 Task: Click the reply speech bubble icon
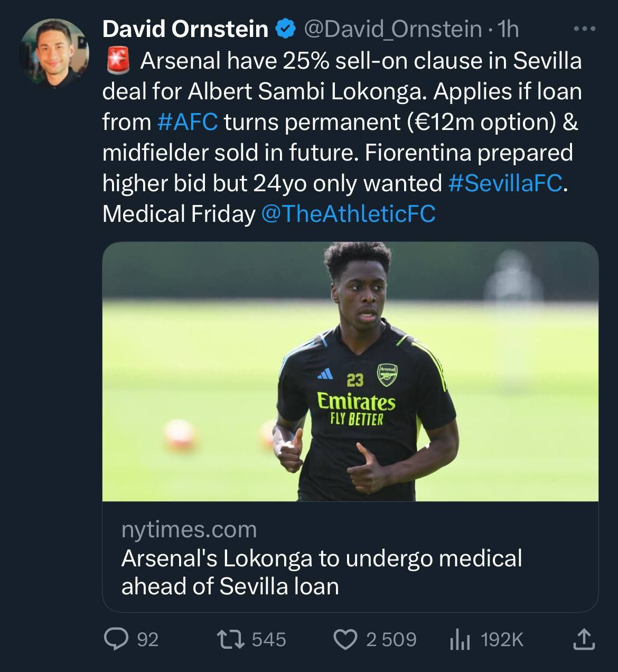(116, 639)
